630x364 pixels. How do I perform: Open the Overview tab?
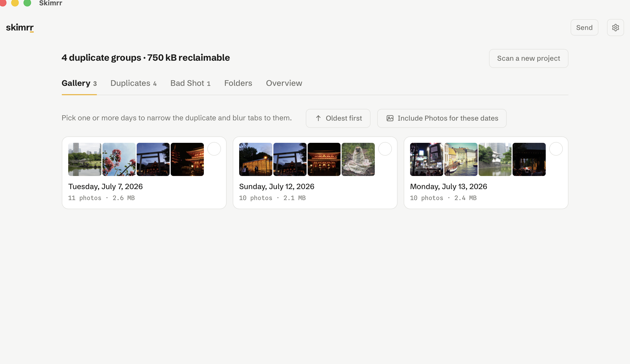click(x=284, y=83)
